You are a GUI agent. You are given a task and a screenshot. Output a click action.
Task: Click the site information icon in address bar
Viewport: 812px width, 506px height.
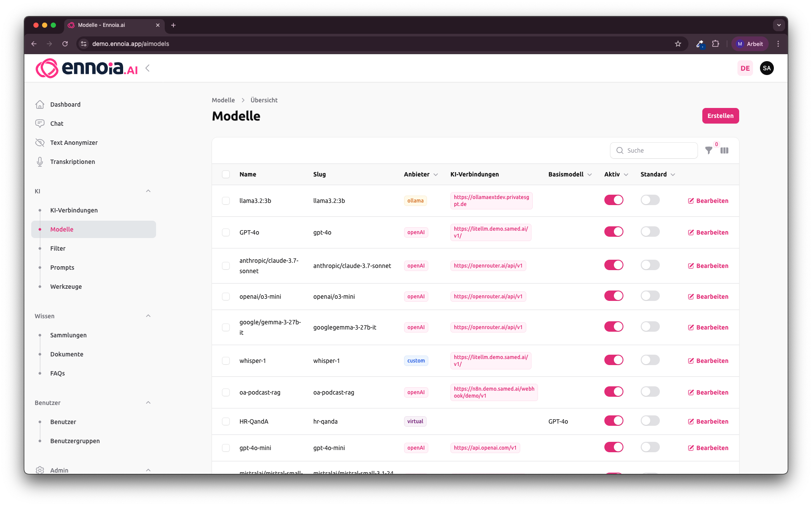click(x=84, y=44)
